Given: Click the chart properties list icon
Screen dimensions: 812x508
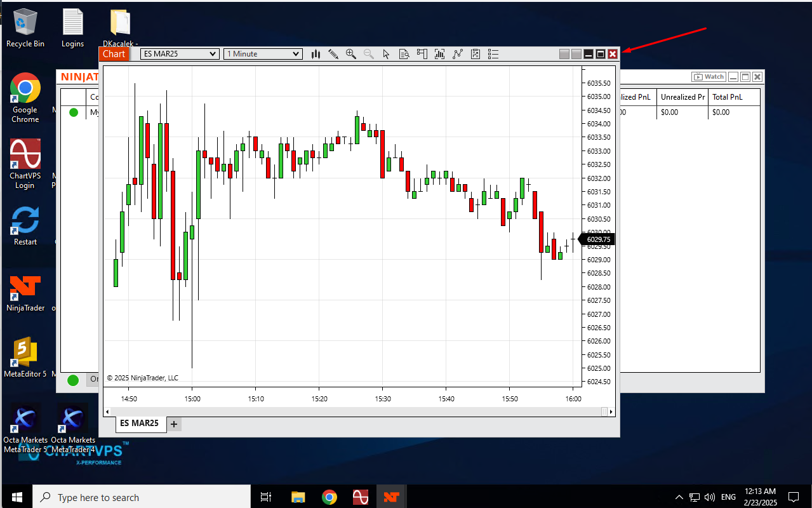Looking at the screenshot, I should tap(493, 54).
